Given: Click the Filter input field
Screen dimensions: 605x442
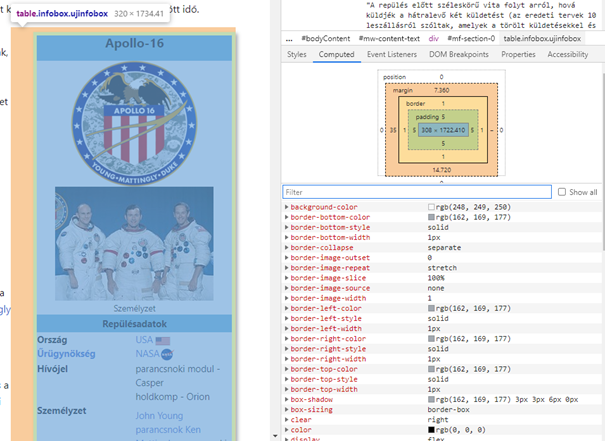Looking at the screenshot, I should coord(416,192).
